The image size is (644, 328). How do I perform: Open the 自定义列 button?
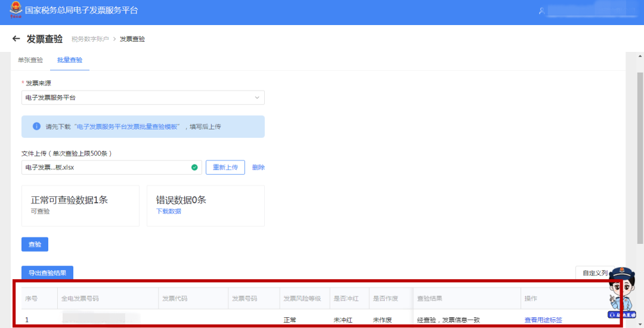[595, 273]
